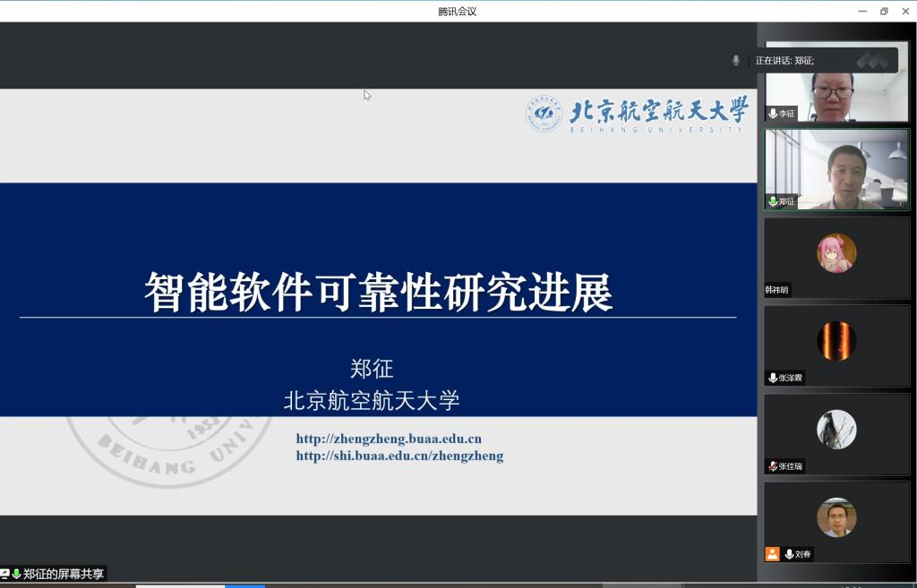Image resolution: width=917 pixels, height=588 pixels.
Task: Click 张佳瑞's muted microphone icon
Action: 773,466
